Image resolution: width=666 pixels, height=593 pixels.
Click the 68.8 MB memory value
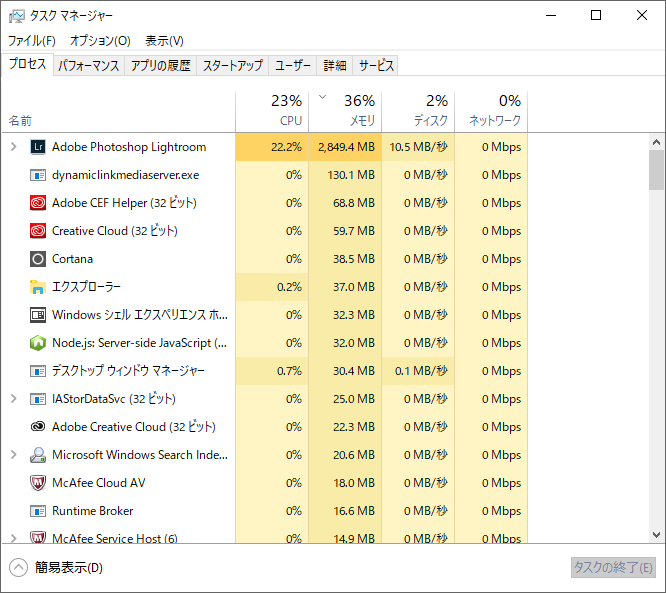(x=354, y=203)
